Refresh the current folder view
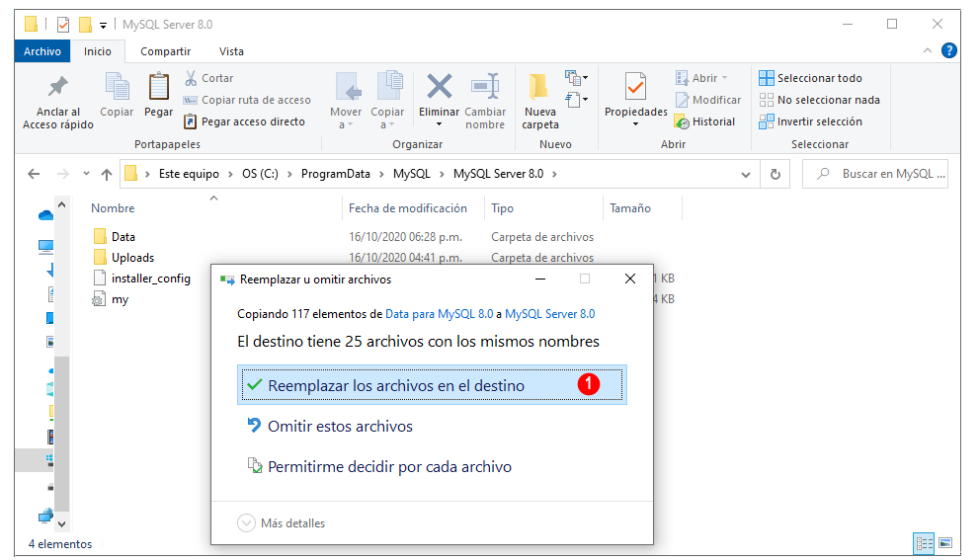This screenshot has height=560, width=980. click(775, 175)
